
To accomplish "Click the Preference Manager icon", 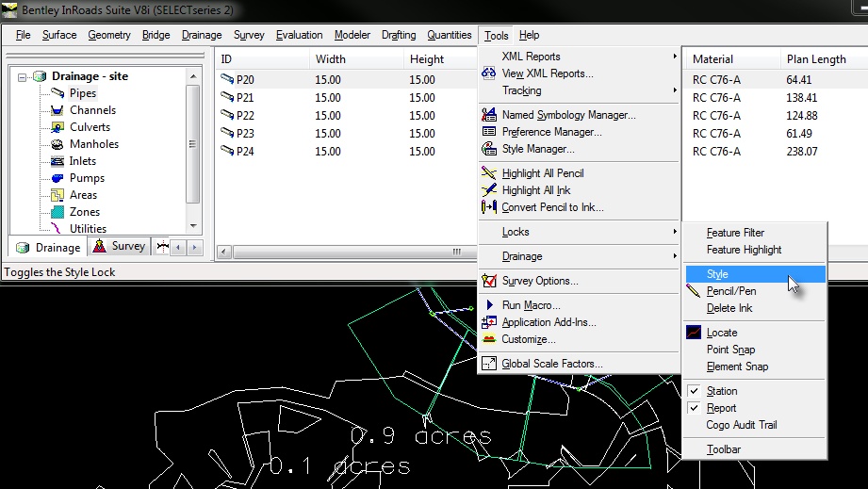I will (x=489, y=132).
